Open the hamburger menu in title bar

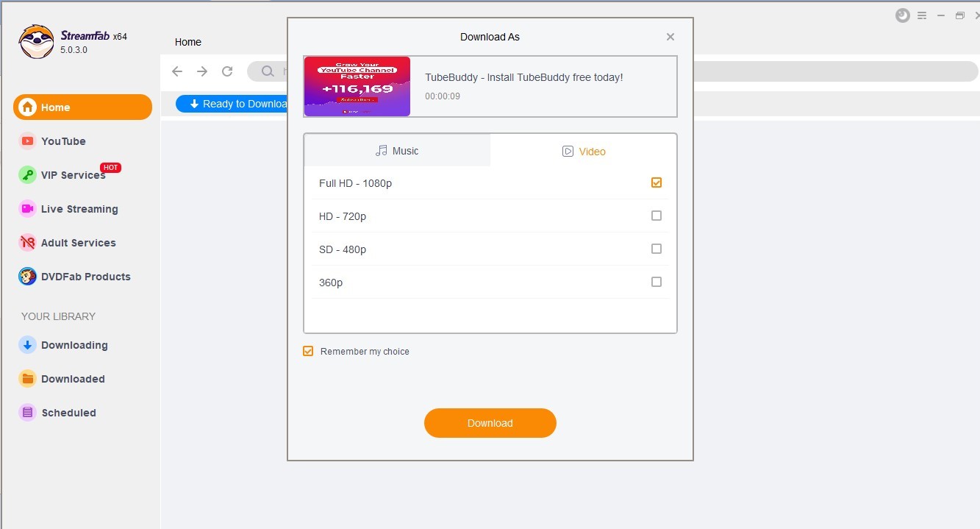click(x=922, y=15)
